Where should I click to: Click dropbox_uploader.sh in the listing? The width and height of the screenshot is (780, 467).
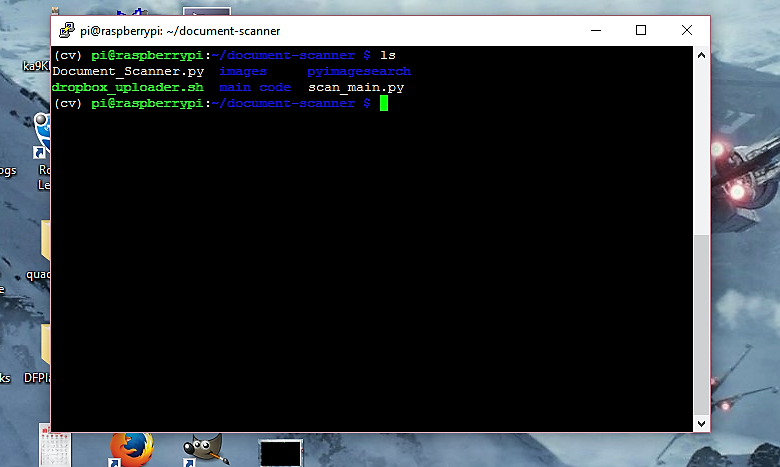pos(128,88)
